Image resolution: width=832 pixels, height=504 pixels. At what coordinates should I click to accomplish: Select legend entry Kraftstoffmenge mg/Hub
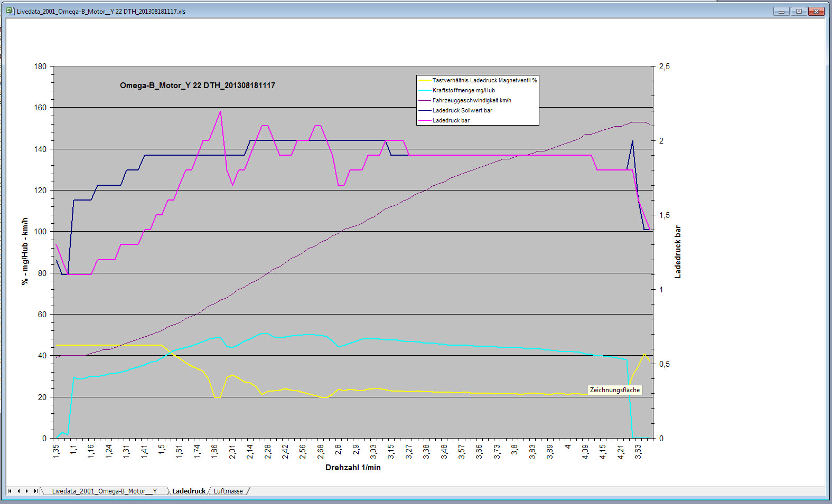click(463, 90)
